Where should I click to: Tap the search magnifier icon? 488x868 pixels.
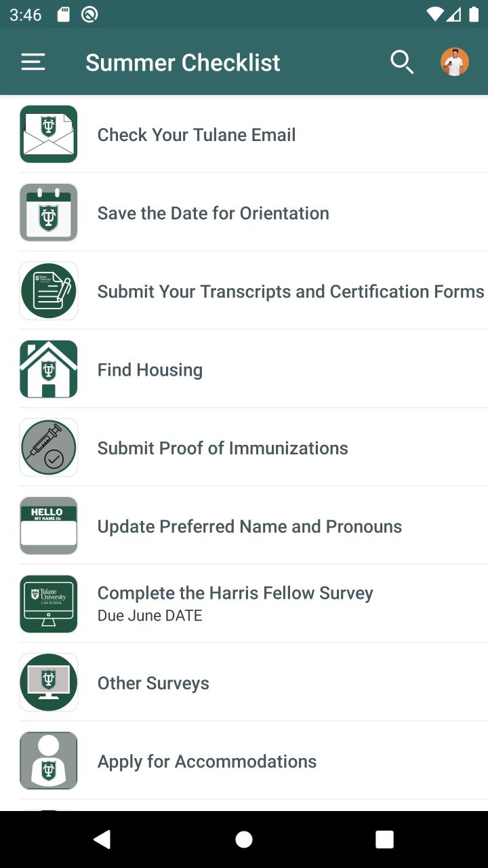402,62
